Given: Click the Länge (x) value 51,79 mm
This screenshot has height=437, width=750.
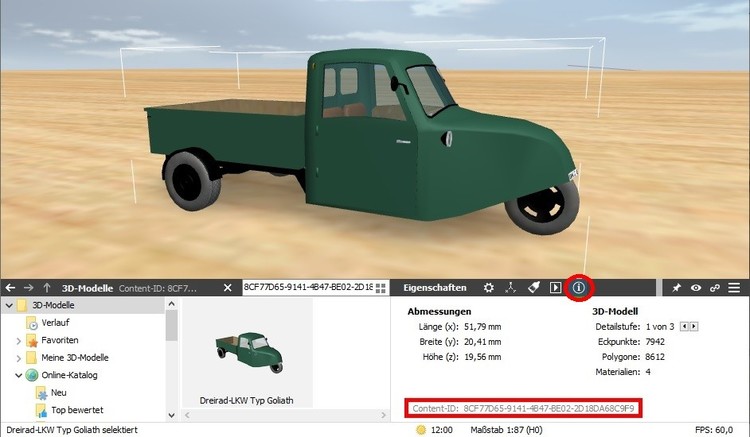Looking at the screenshot, I should coord(483,327).
